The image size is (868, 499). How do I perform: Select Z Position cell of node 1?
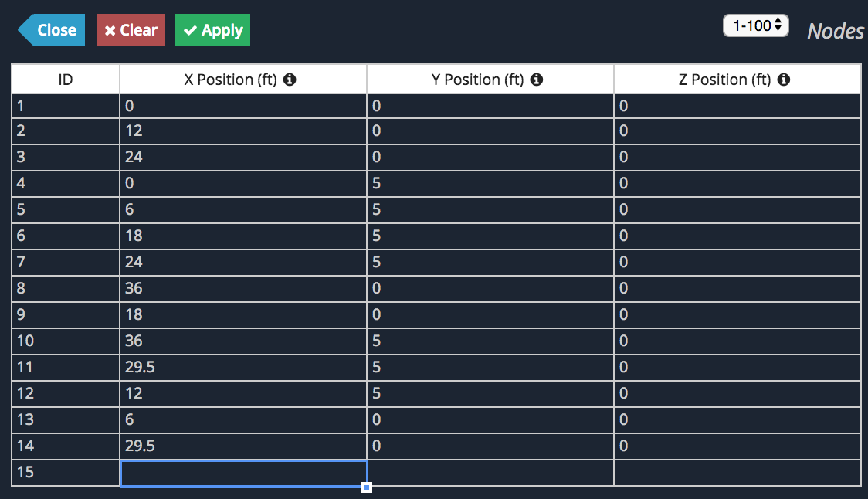click(x=737, y=106)
